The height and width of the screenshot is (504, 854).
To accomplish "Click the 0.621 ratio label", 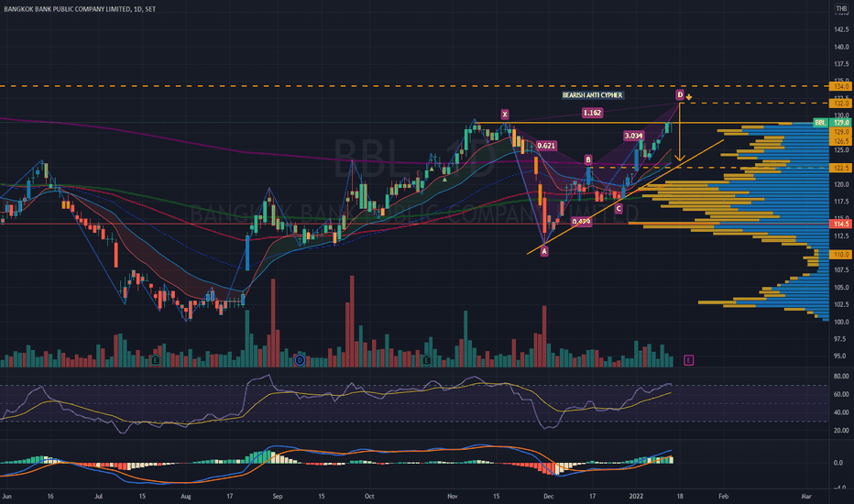I will pos(546,146).
